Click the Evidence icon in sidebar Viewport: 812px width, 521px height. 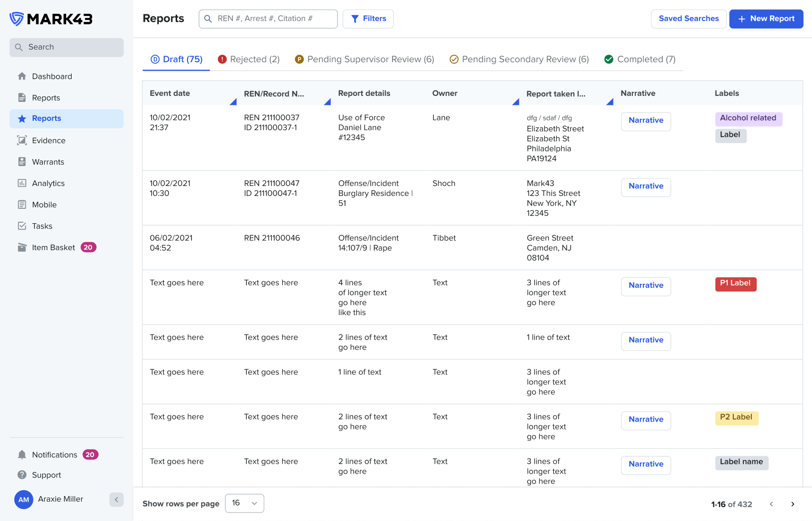tap(22, 140)
